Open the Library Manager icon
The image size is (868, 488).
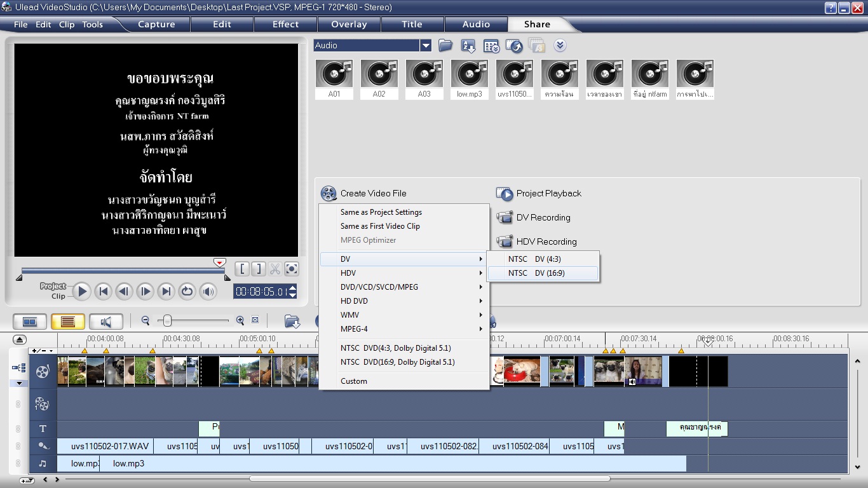point(491,46)
